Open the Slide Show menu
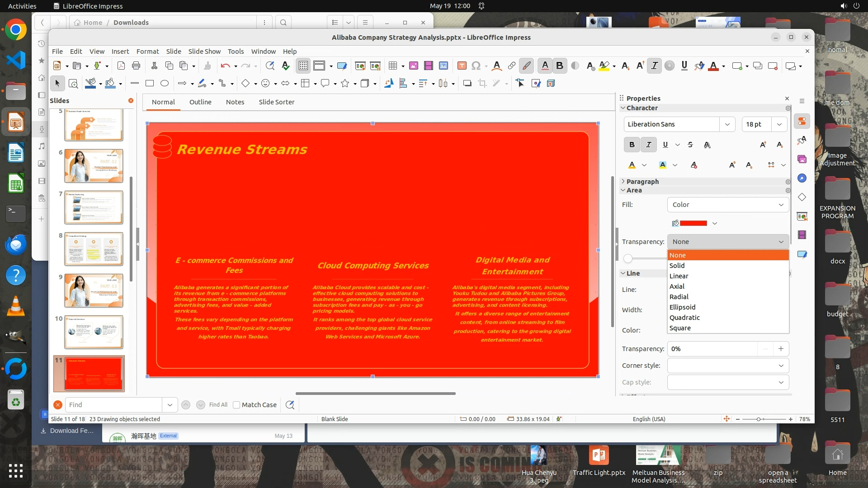Screen dimensions: 868x488 click(204, 52)
